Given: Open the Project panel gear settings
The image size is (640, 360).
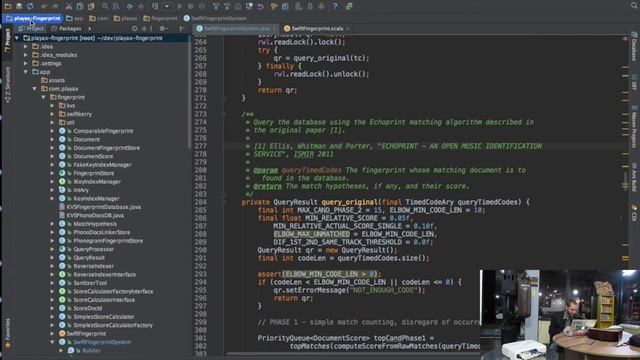Looking at the screenshot, I should click(x=162, y=29).
